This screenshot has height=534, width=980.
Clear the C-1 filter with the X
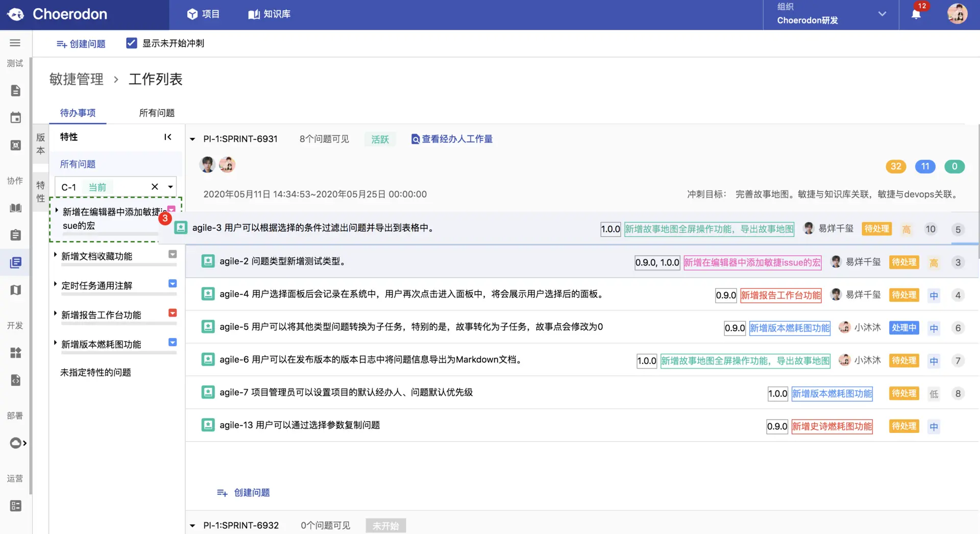tap(155, 187)
